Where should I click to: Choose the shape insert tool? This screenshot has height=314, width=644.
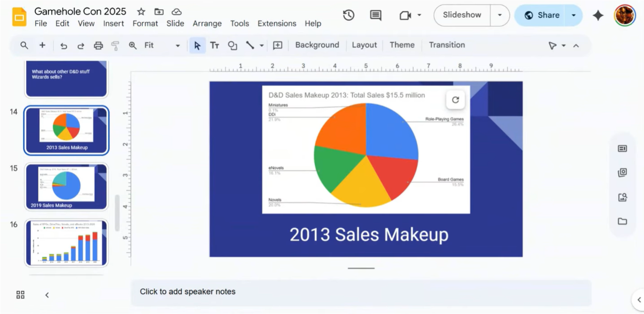[232, 45]
